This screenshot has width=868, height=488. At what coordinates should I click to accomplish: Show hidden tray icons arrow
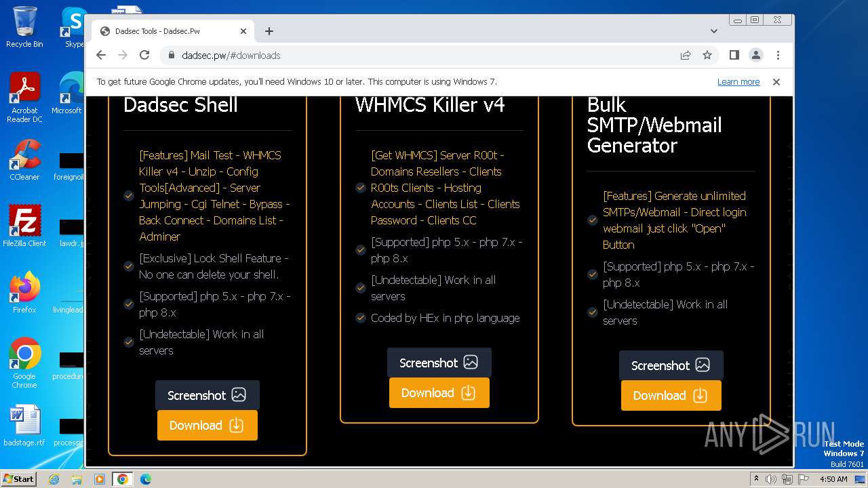pyautogui.click(x=756, y=479)
